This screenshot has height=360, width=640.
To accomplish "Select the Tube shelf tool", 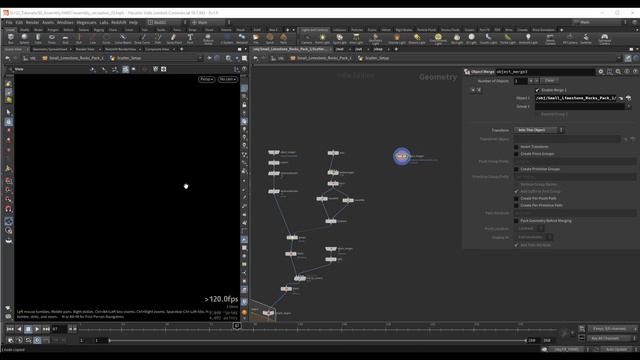I will 38,39.
